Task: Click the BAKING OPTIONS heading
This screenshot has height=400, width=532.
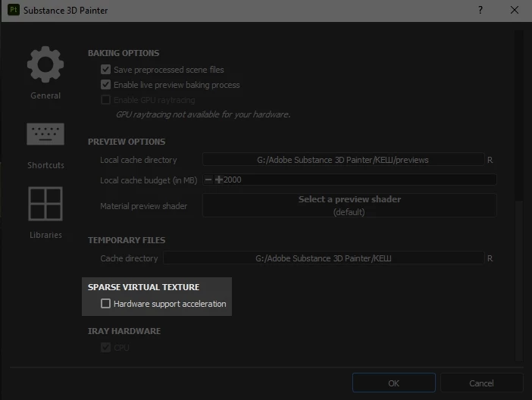Action: (124, 53)
